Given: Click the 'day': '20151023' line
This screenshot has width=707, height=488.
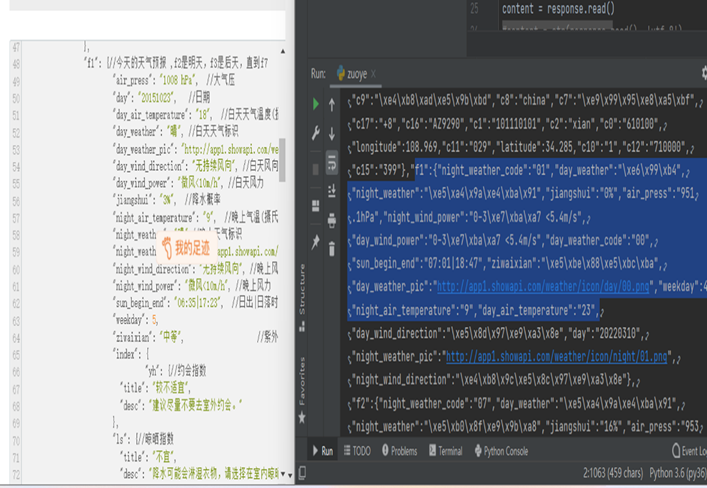Looking at the screenshot, I should [x=162, y=97].
